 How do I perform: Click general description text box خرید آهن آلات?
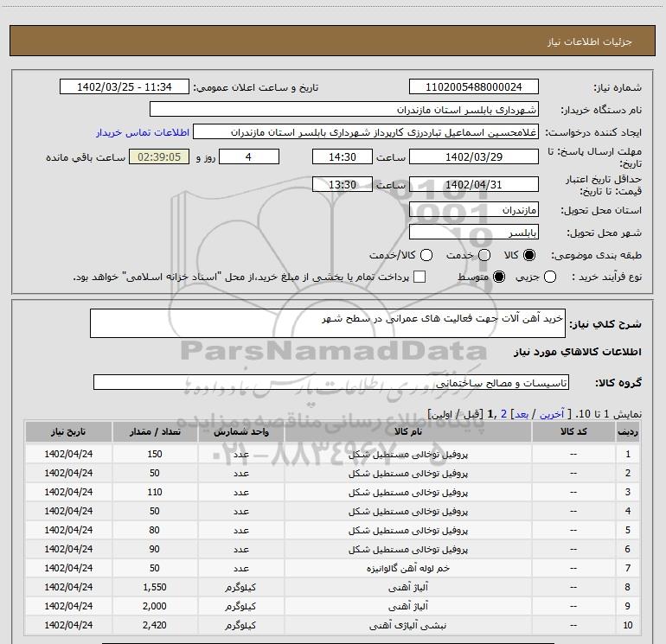(x=328, y=323)
